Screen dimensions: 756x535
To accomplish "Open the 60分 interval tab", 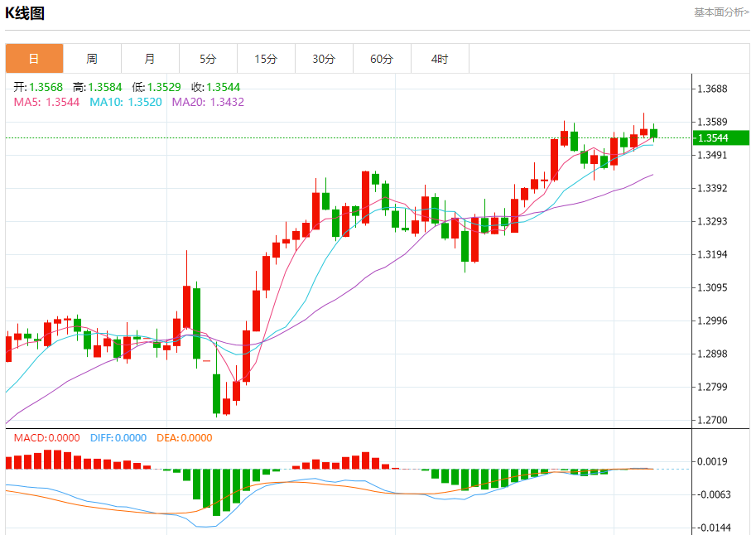I will click(x=382, y=59).
